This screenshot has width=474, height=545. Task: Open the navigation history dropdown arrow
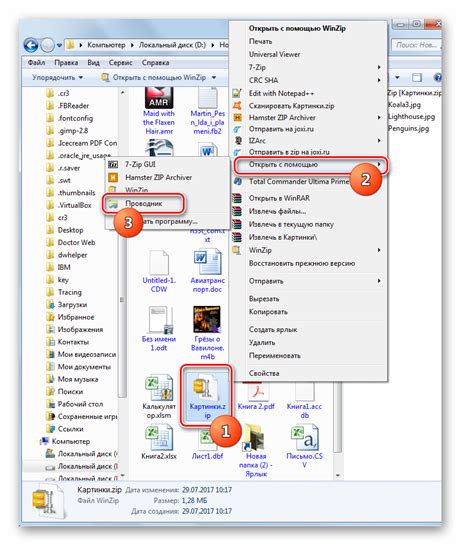pos(59,45)
